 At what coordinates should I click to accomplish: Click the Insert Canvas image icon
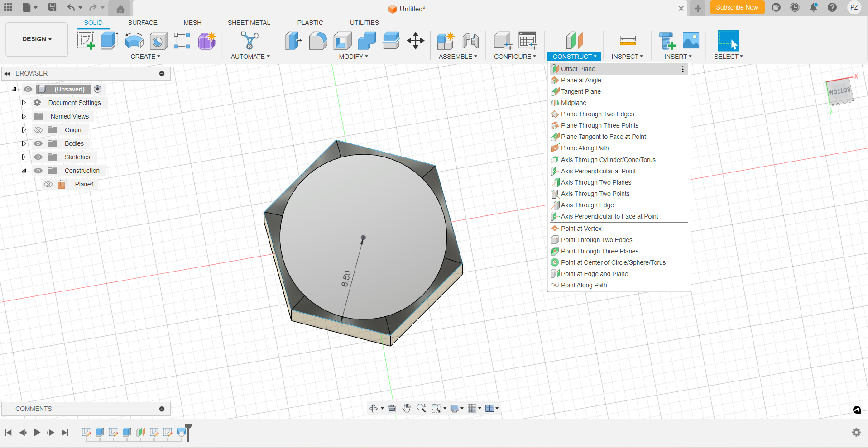(691, 41)
